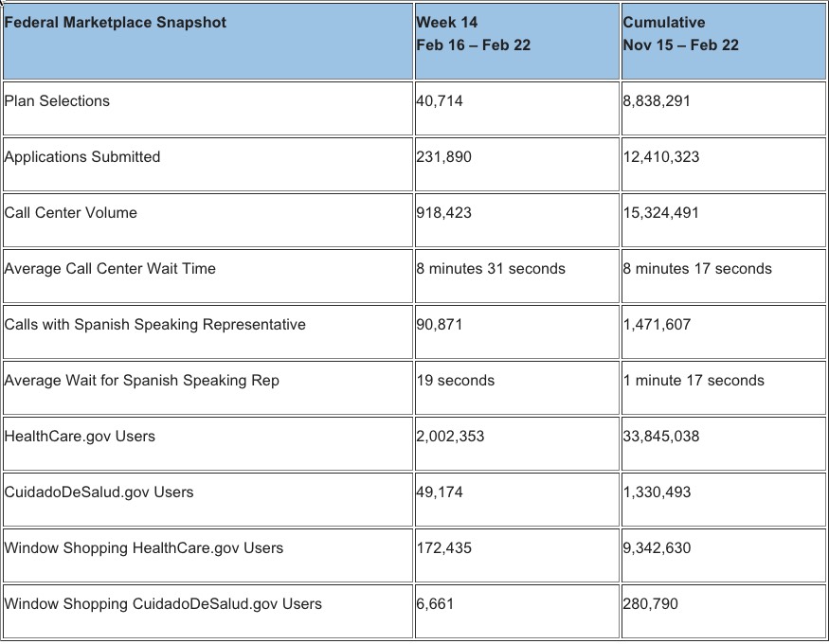
Task: Click Window Shopping HealthCare.gov Users label
Action: tap(144, 548)
